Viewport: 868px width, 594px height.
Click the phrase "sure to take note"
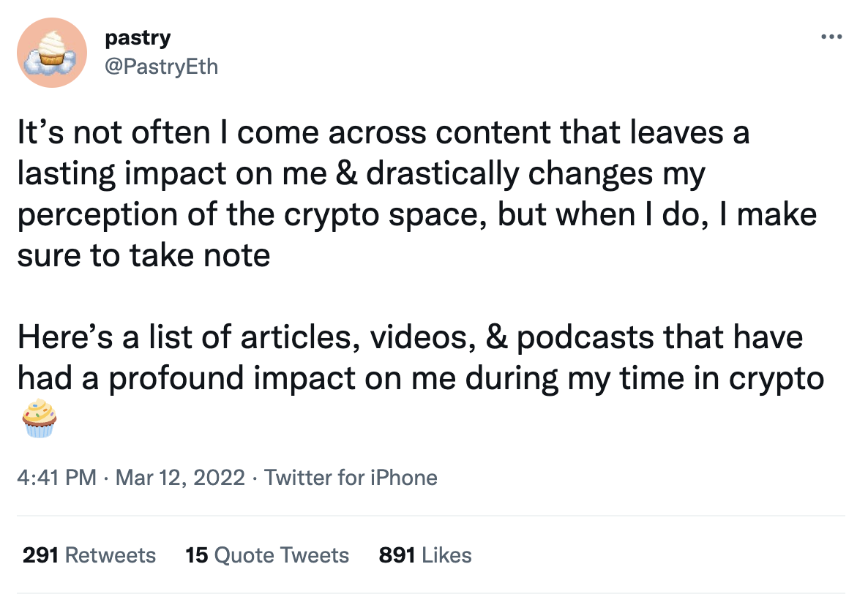click(143, 256)
